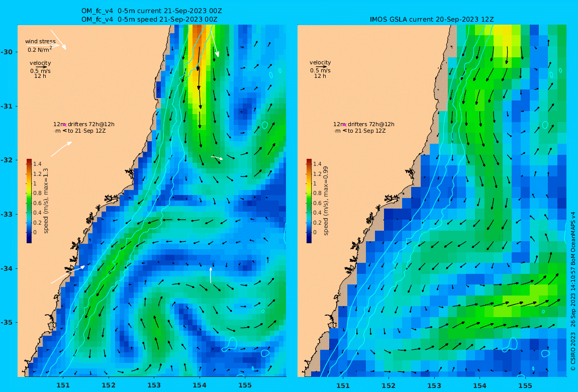
Task: Click '12m drifters 72h@12h' in right map
Action: [364, 125]
